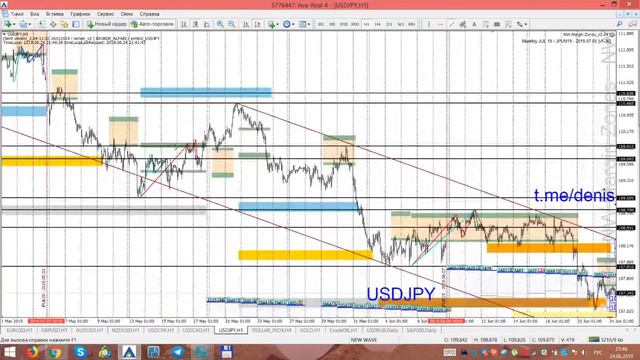Select the M1 timeframe button
This screenshot has width=640, height=360.
click(x=321, y=24)
